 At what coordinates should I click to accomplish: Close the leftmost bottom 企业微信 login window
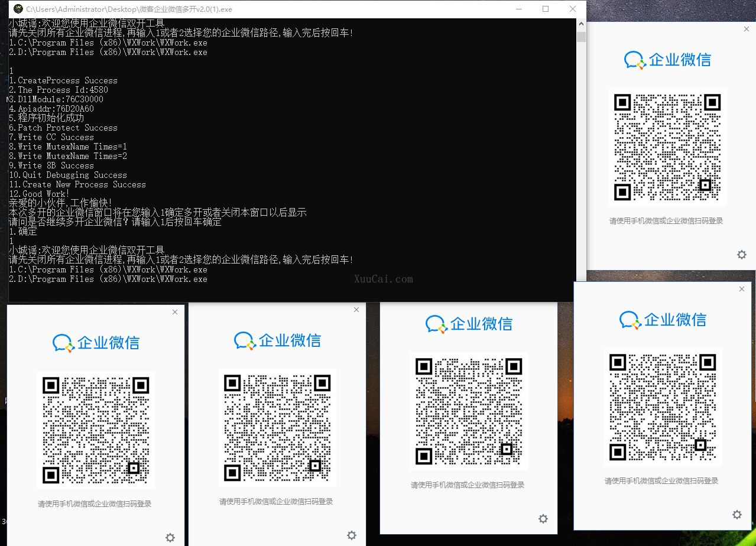[x=175, y=312]
